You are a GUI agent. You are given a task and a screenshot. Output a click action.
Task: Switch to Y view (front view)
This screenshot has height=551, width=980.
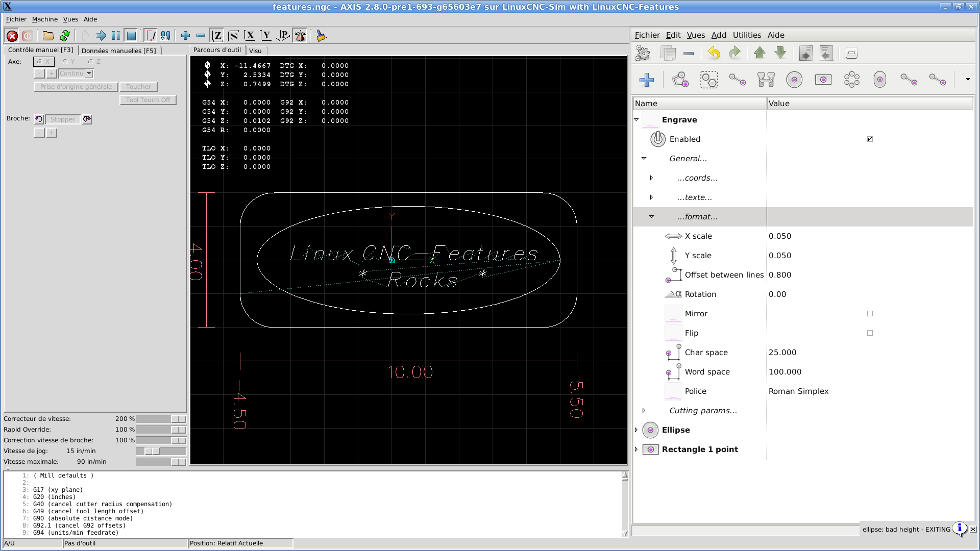point(266,36)
